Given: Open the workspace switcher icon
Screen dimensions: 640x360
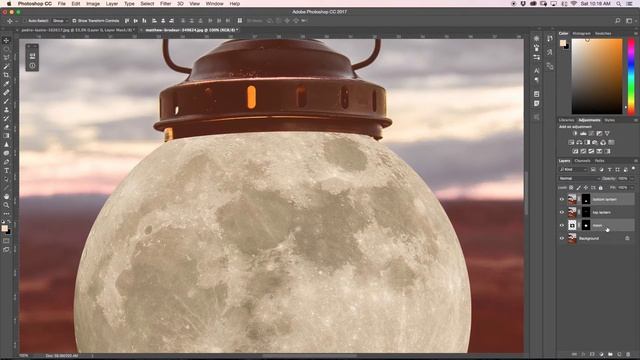Looking at the screenshot, I should point(629,20).
